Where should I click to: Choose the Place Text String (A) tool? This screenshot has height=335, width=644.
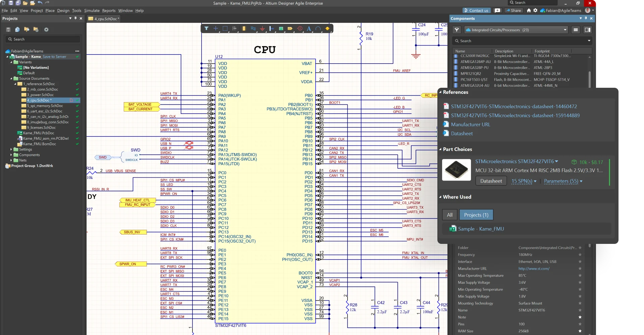point(309,29)
